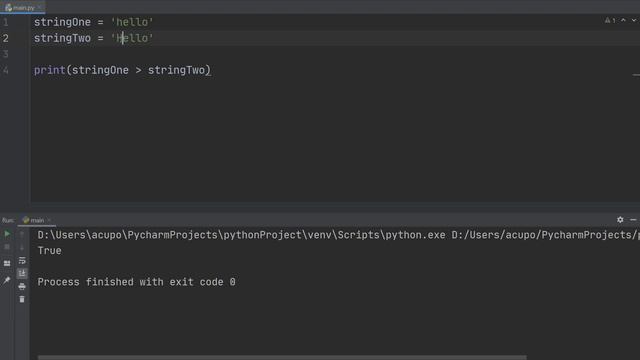Open Run panel settings via the gear icon
640x360 pixels.
[x=620, y=220]
